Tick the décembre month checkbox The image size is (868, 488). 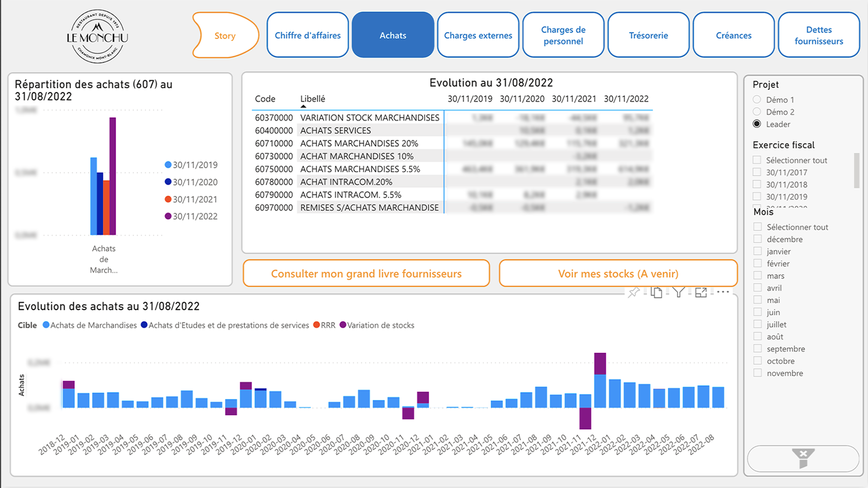(x=758, y=239)
